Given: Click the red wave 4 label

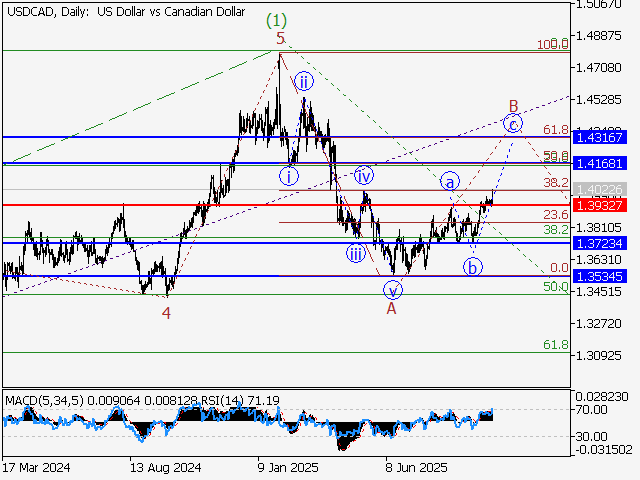Looking at the screenshot, I should click(167, 313).
